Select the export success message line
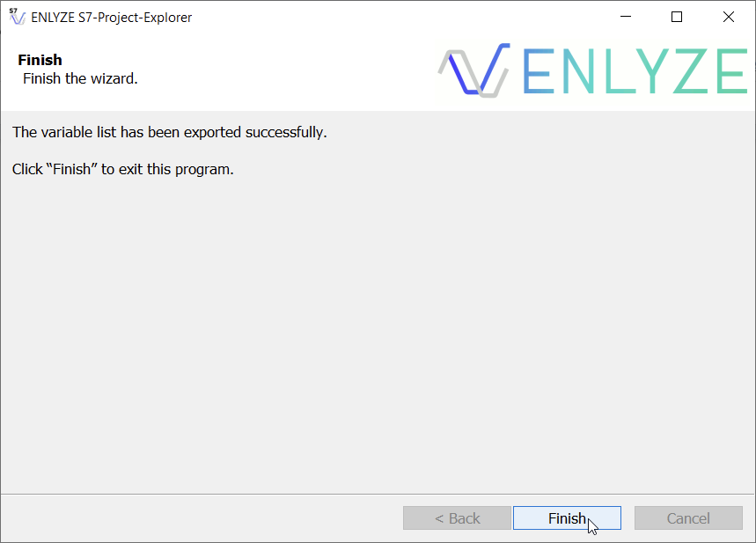 pos(167,132)
